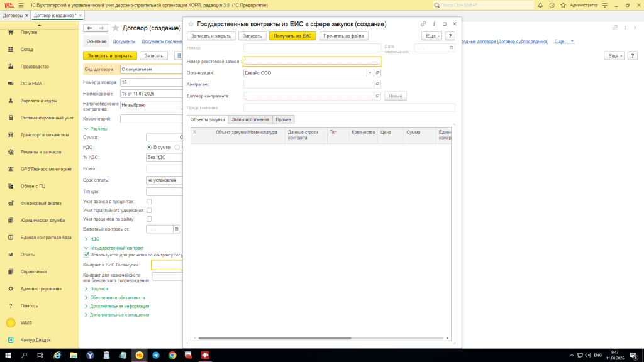This screenshot has height=362, width=644.
Task: Open Отчеты section icon
Action: click(11, 255)
